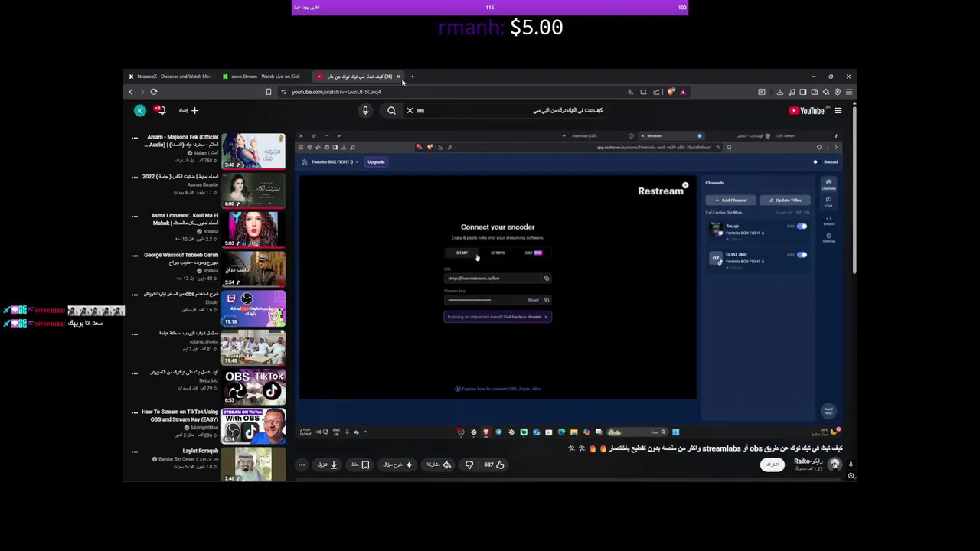Open options for Laylat Foraqah video

tap(135, 452)
